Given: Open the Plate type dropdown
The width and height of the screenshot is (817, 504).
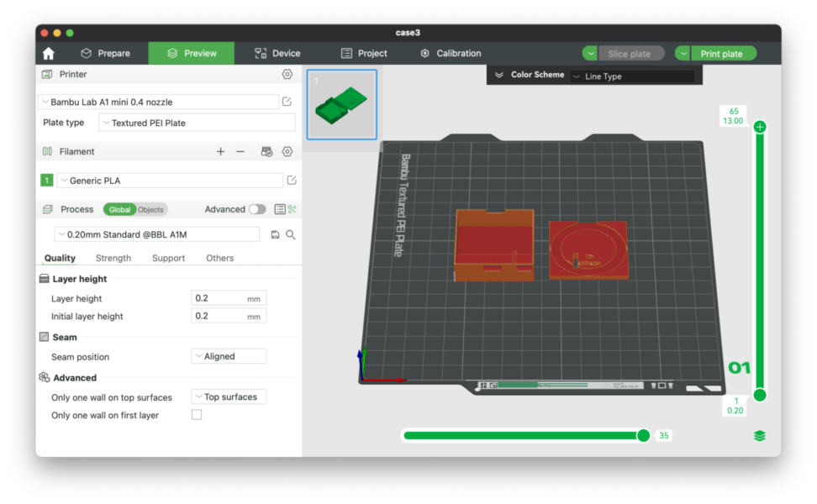Looking at the screenshot, I should click(x=197, y=123).
